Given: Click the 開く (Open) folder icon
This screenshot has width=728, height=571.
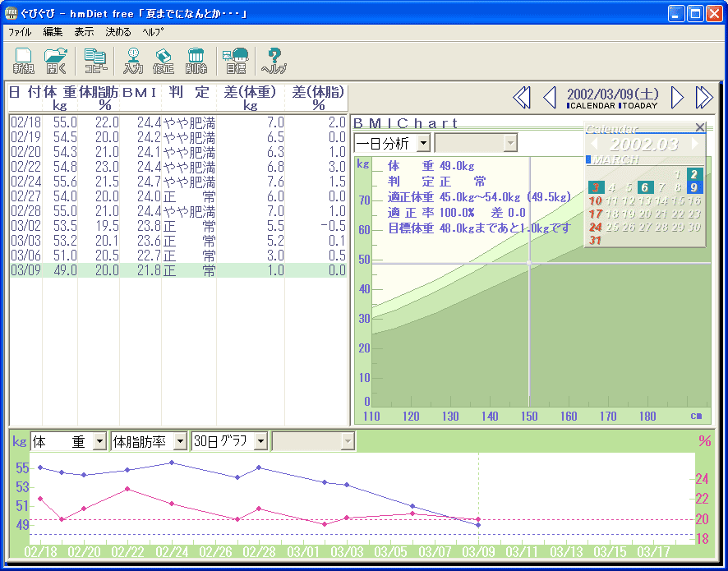Looking at the screenshot, I should coord(56,60).
